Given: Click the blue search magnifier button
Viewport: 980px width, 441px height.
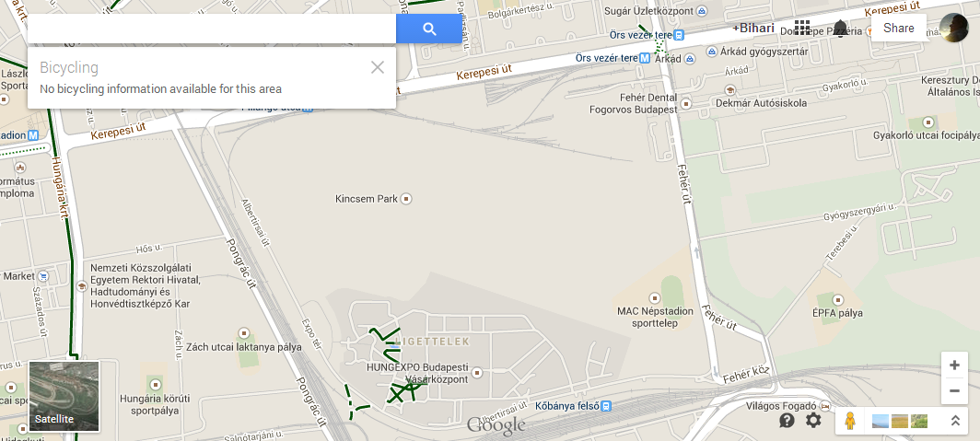Looking at the screenshot, I should pos(429,29).
